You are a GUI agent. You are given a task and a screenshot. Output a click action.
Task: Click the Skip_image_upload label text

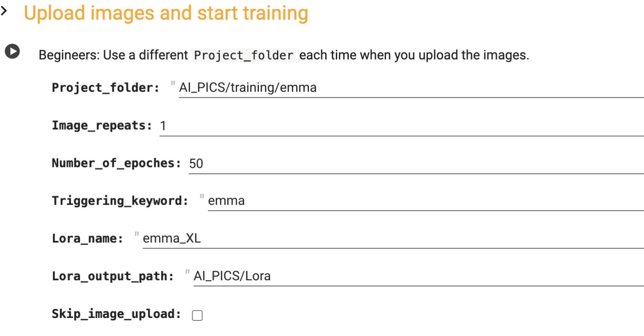click(116, 314)
